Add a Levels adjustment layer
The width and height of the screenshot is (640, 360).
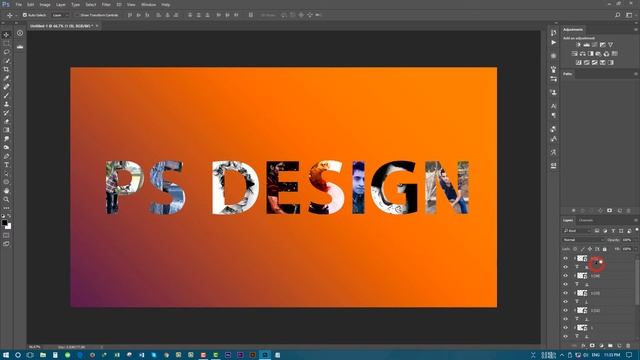587,44
